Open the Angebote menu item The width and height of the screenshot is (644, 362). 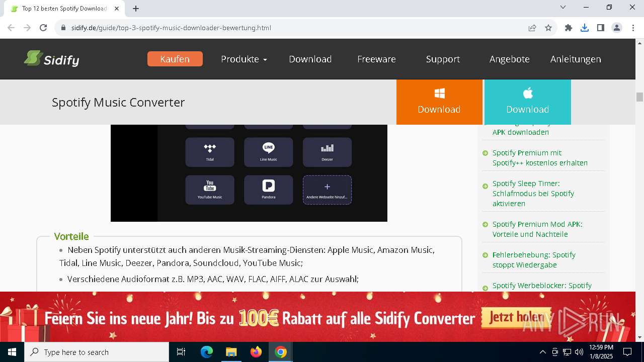click(x=509, y=59)
